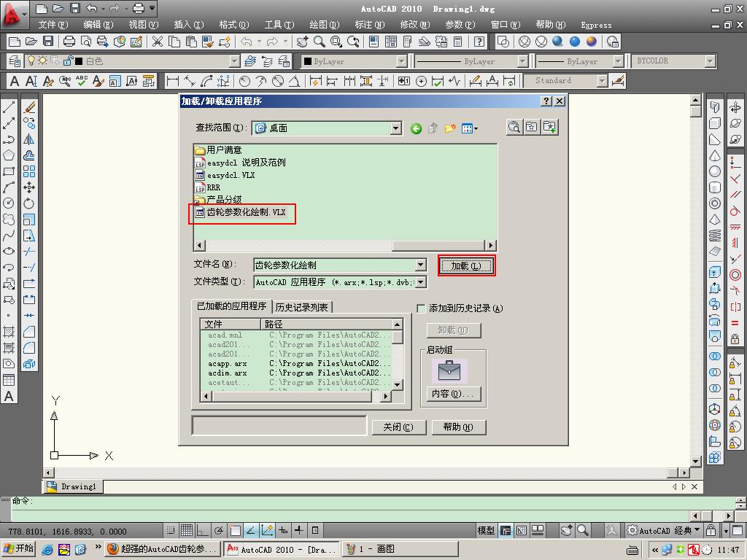747x560 pixels.
Task: Click the 内容(O)... button
Action: click(x=453, y=394)
